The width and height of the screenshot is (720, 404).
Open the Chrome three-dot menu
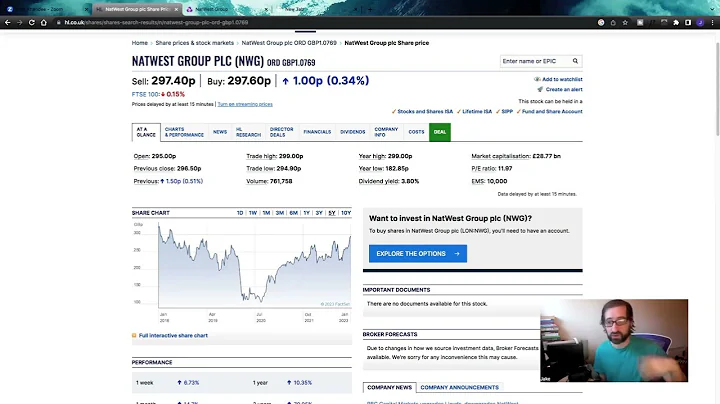(712, 22)
